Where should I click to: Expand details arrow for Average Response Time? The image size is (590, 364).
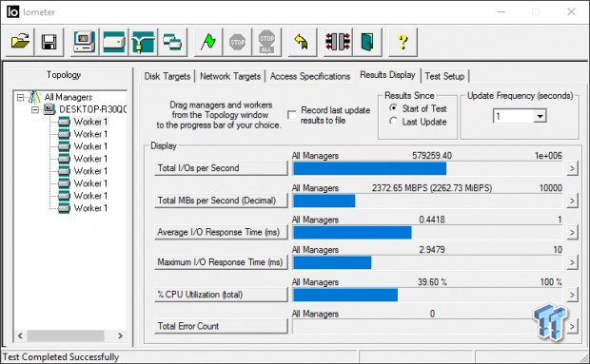point(572,232)
